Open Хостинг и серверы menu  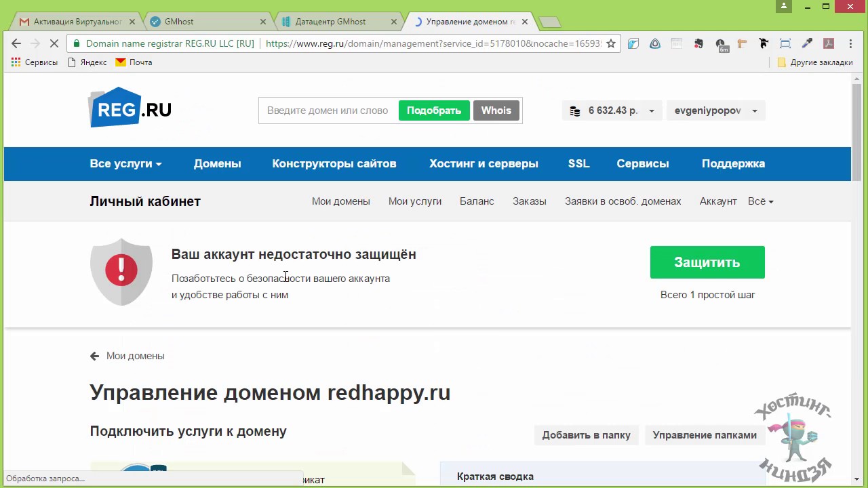(484, 164)
